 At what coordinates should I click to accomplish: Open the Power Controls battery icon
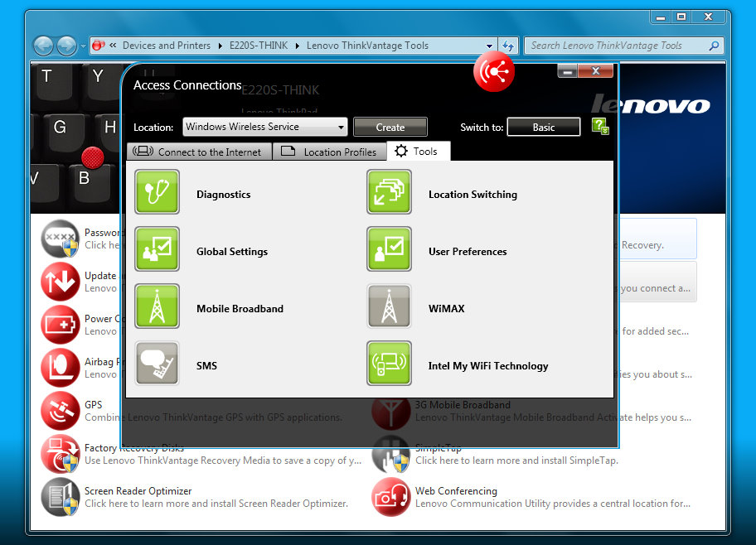point(60,325)
